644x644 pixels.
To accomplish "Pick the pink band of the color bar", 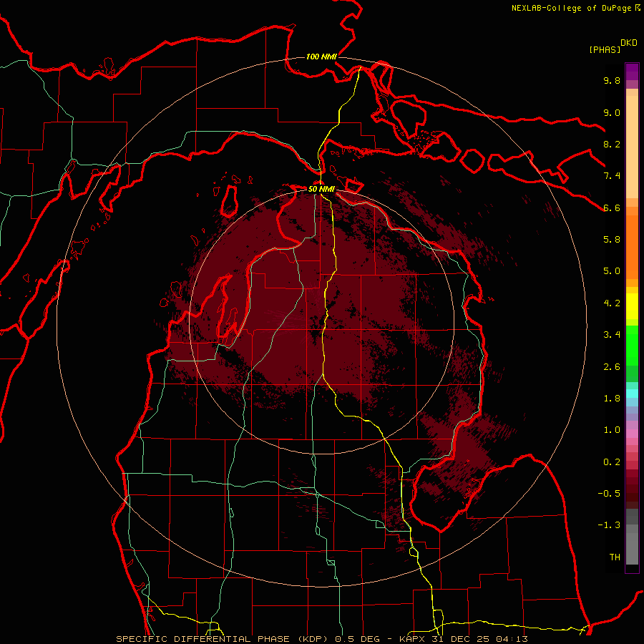I will [x=632, y=434].
